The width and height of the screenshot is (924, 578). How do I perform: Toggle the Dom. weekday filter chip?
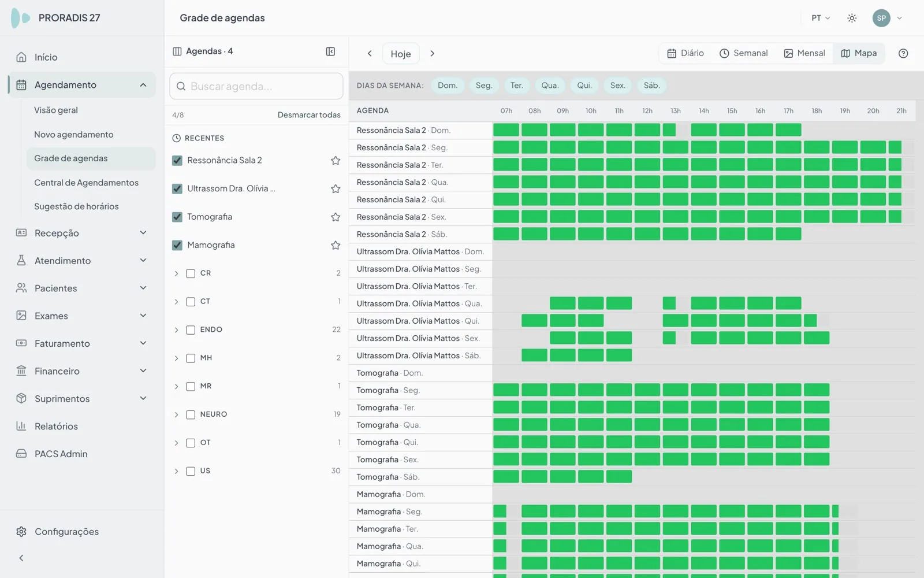point(448,86)
